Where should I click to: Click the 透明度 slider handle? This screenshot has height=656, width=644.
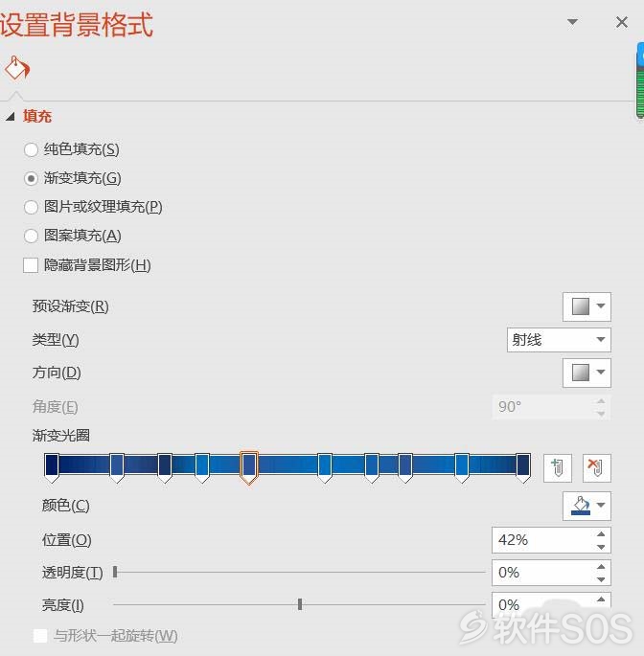point(115,572)
